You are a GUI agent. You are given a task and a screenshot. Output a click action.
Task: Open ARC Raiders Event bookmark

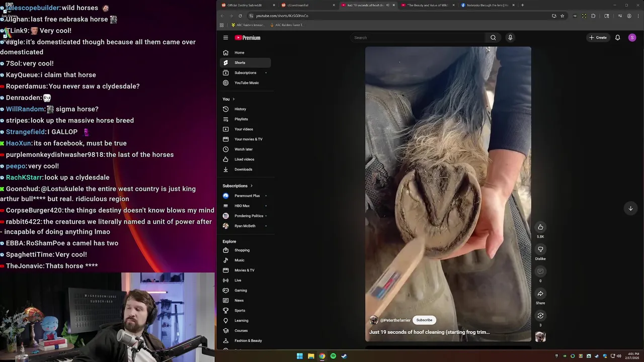(287, 25)
